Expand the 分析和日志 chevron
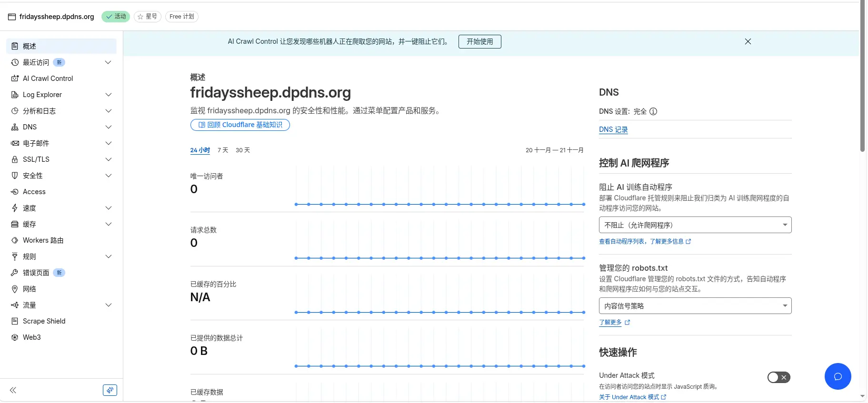The height and width of the screenshot is (403, 868). point(108,111)
